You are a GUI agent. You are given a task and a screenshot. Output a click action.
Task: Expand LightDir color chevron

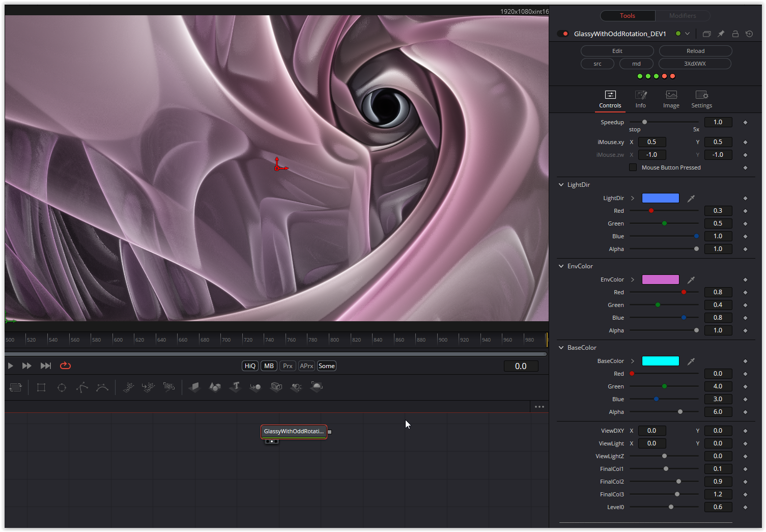(x=633, y=198)
